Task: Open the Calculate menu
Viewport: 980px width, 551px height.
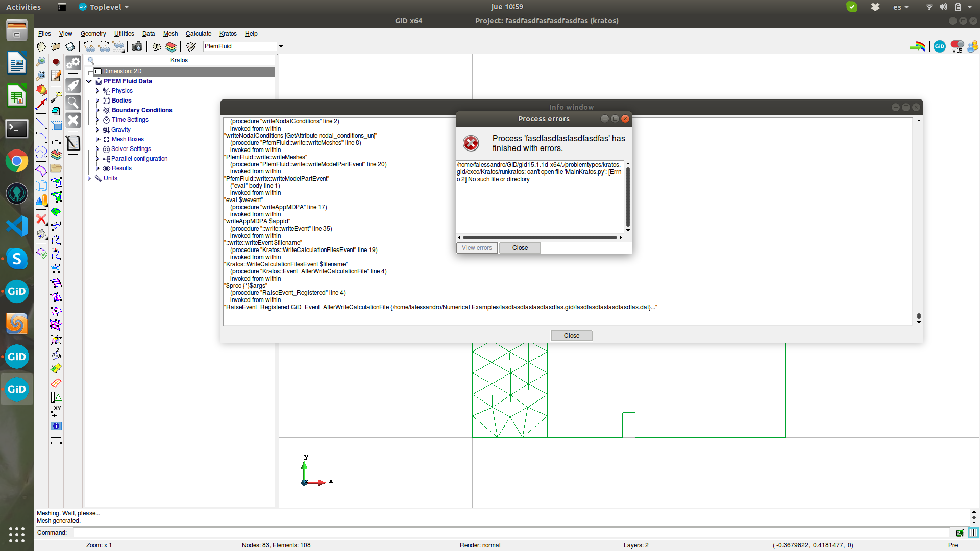Action: pos(199,34)
